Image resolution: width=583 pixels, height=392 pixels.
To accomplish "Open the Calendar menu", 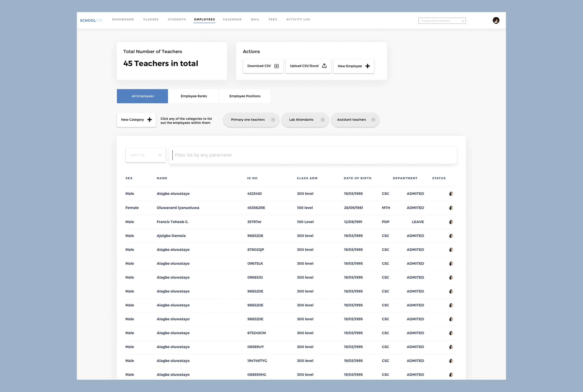I will pos(232,20).
